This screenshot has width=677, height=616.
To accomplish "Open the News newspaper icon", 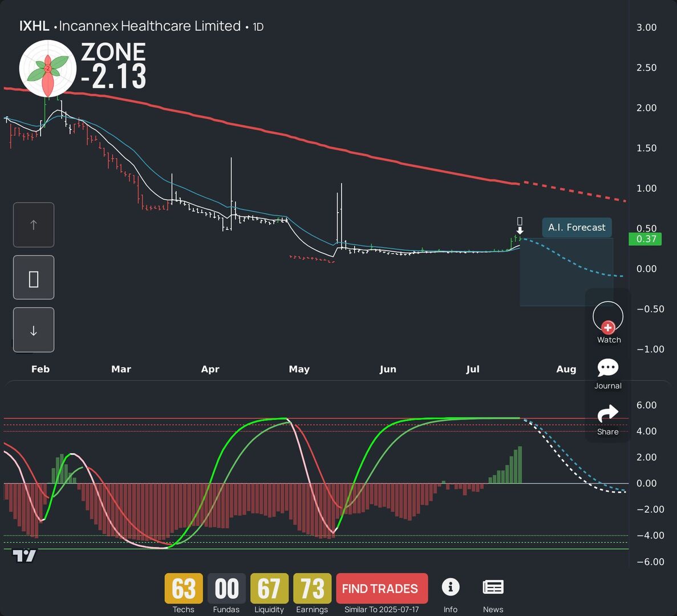I will [493, 587].
